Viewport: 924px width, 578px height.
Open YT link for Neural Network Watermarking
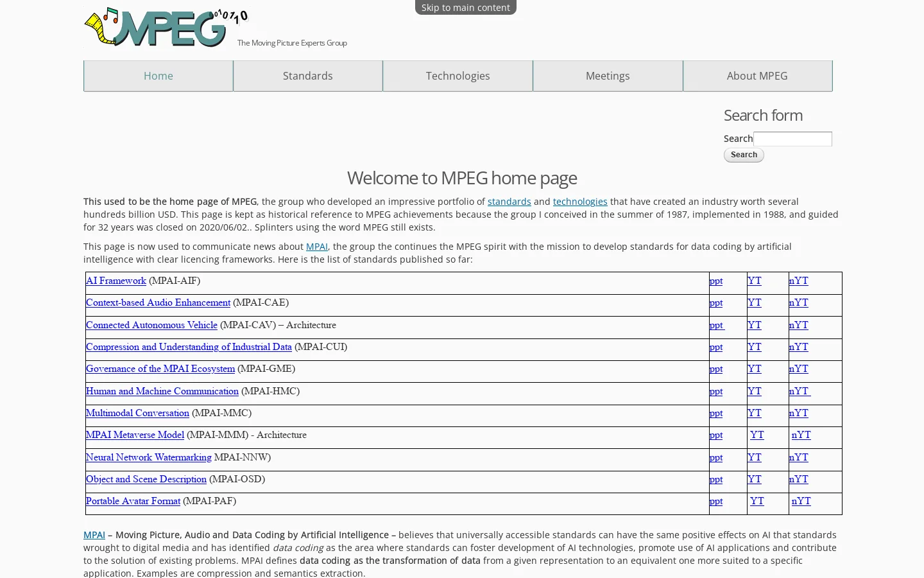coord(755,457)
